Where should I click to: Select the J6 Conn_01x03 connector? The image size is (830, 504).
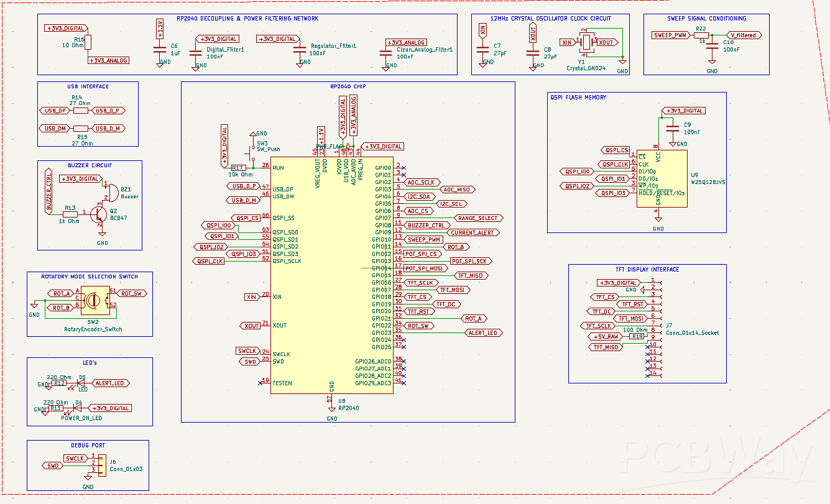coord(102,464)
